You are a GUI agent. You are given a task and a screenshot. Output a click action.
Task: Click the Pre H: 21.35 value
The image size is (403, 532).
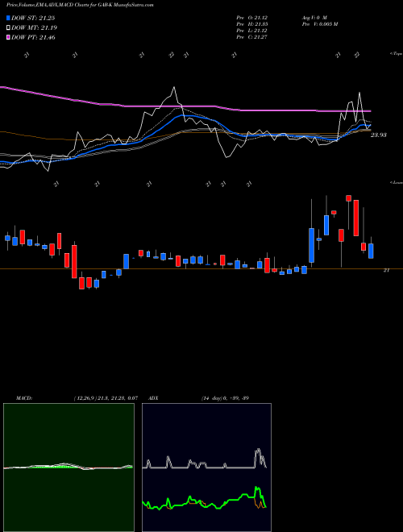pos(252,24)
